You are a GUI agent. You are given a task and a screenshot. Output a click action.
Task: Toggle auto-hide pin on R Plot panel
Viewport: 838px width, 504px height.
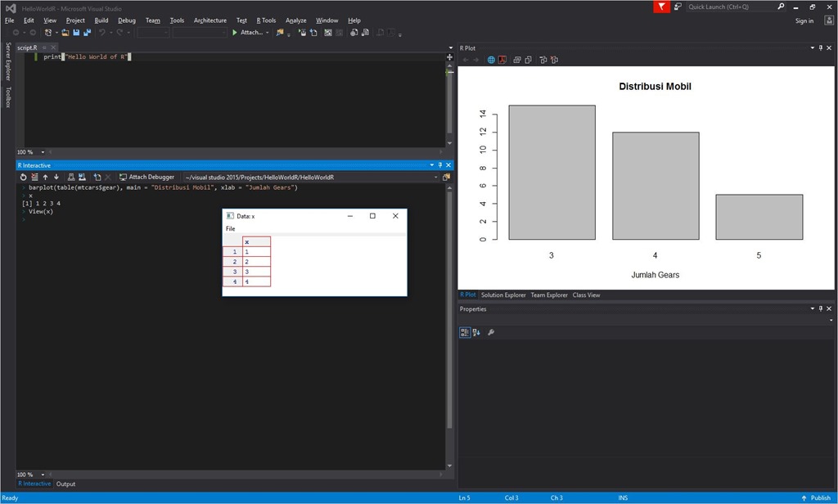pos(821,48)
